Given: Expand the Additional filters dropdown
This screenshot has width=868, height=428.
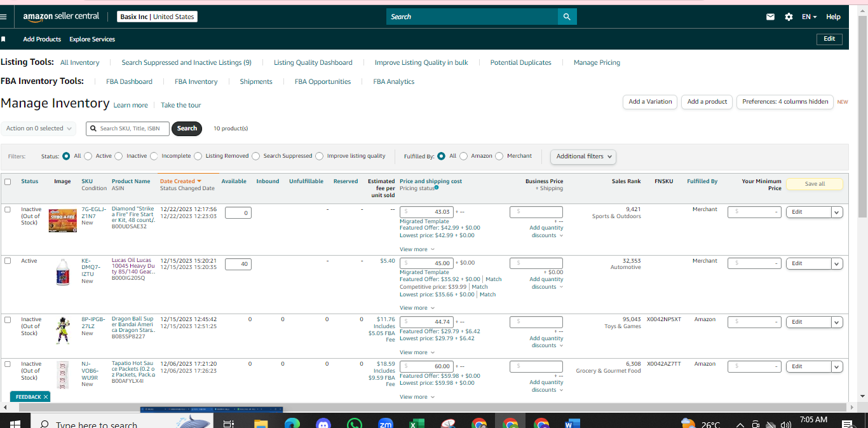Looking at the screenshot, I should click(583, 156).
